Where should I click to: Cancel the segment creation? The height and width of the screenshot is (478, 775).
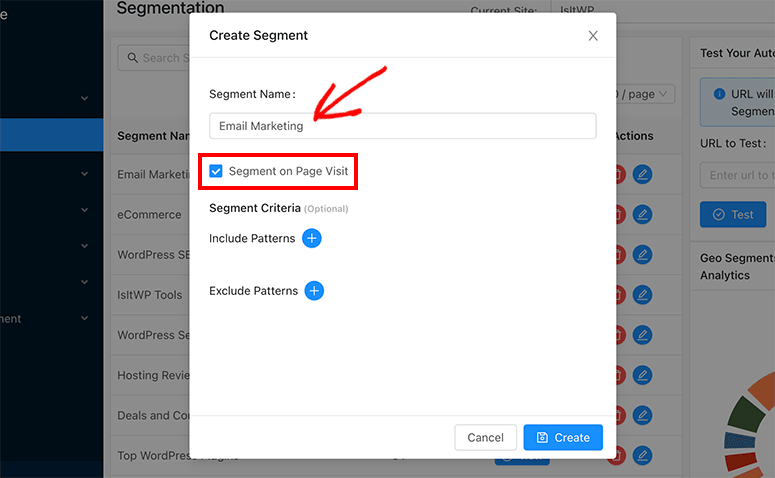click(x=485, y=437)
